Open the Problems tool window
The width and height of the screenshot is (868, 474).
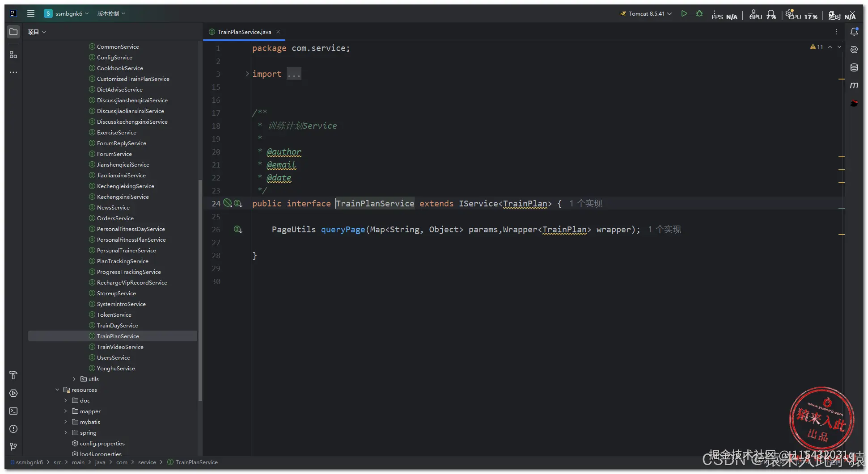tap(13, 429)
